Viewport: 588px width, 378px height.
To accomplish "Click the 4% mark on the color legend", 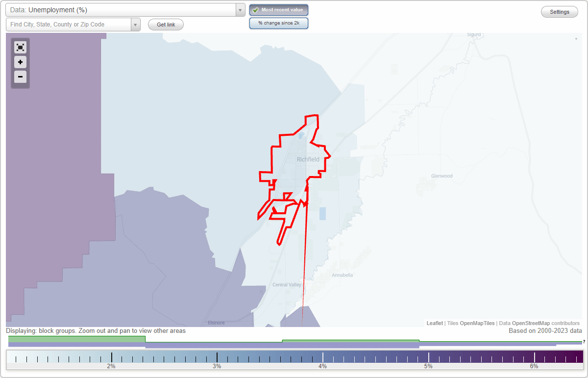I will tap(323, 357).
